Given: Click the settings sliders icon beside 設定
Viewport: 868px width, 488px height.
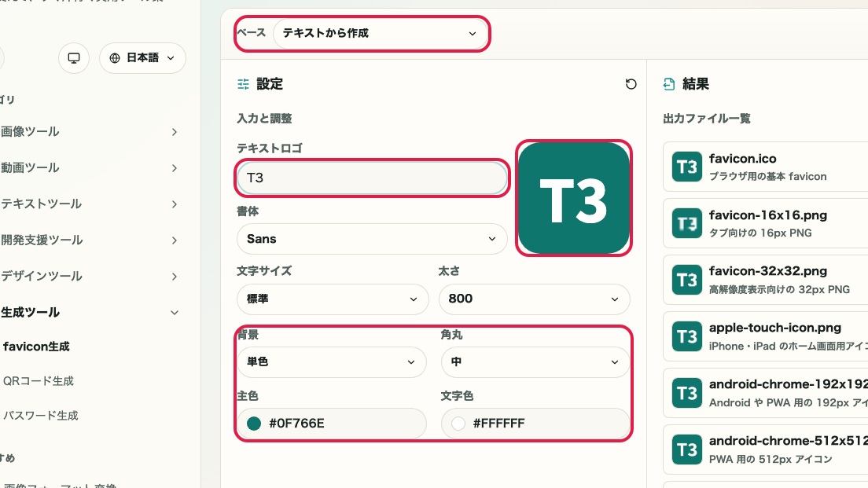Looking at the screenshot, I should 243,84.
